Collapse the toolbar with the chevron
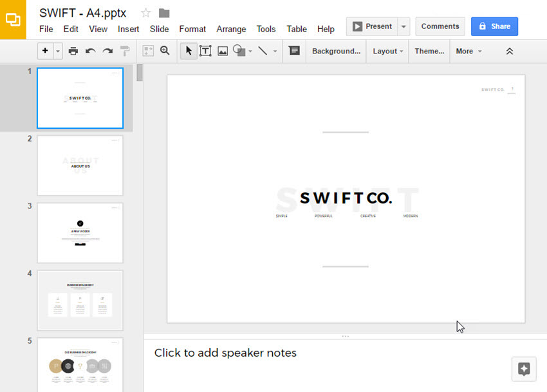The height and width of the screenshot is (392, 547). pyautogui.click(x=509, y=50)
